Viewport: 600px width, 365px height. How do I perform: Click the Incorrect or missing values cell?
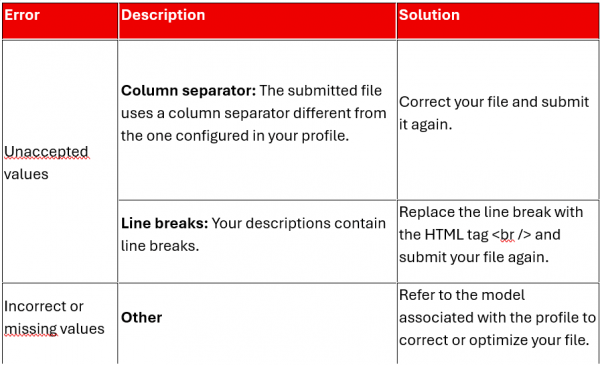[x=60, y=324]
